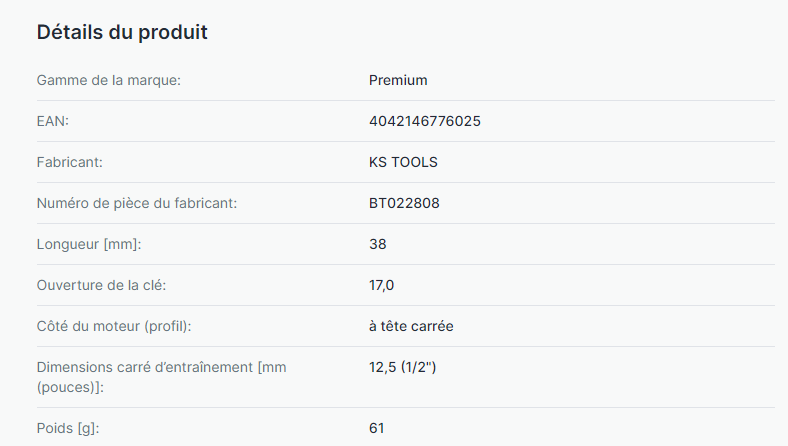Click the Premium row in product details
Image resolution: width=788 pixels, height=446 pixels.
[406, 80]
